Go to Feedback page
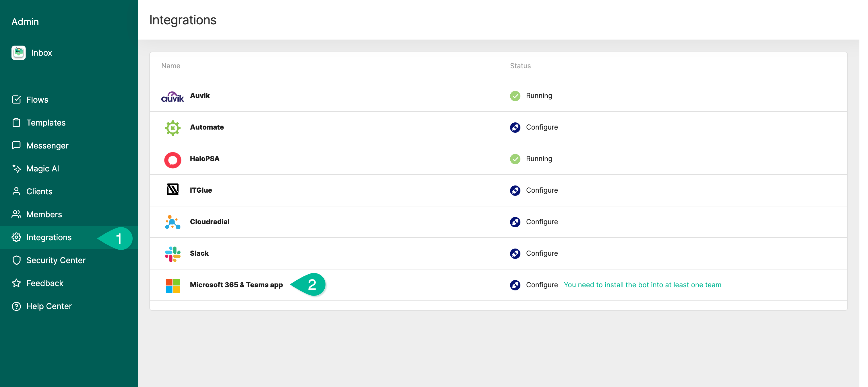The image size is (868, 387). point(45,283)
